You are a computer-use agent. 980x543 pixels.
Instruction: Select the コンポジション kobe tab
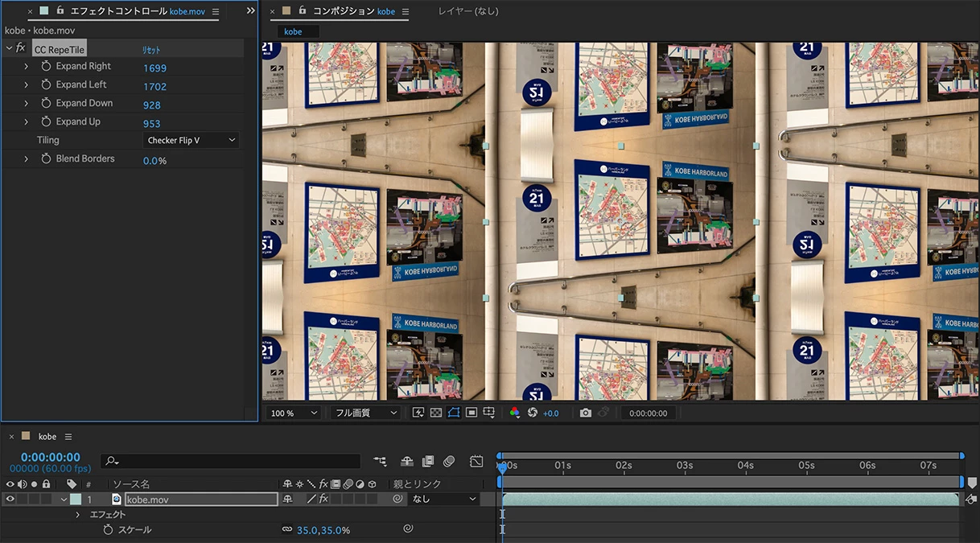point(354,11)
